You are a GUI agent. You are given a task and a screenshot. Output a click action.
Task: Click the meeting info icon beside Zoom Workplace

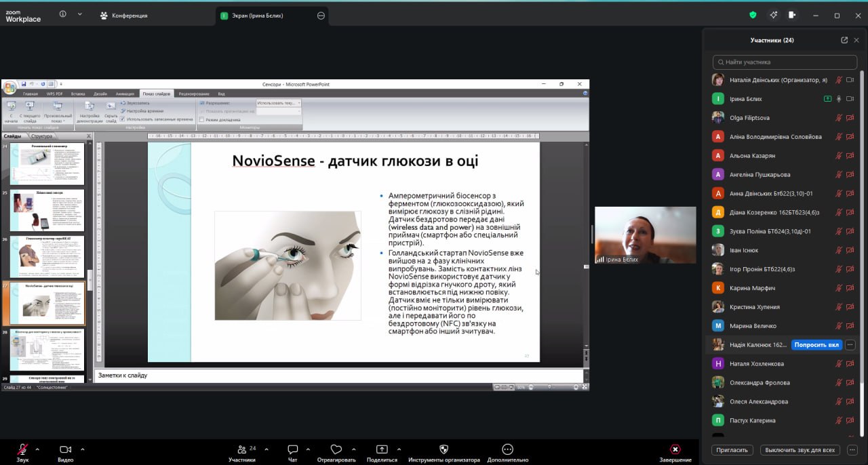point(63,14)
